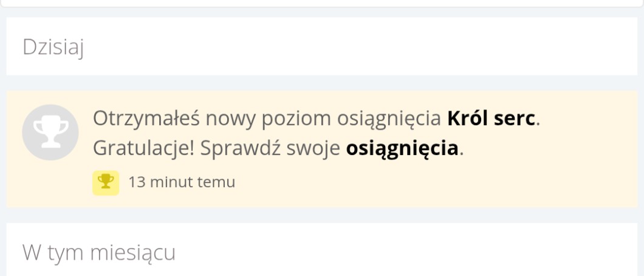Click the word Otrzymałeś in the notification

coord(146,118)
